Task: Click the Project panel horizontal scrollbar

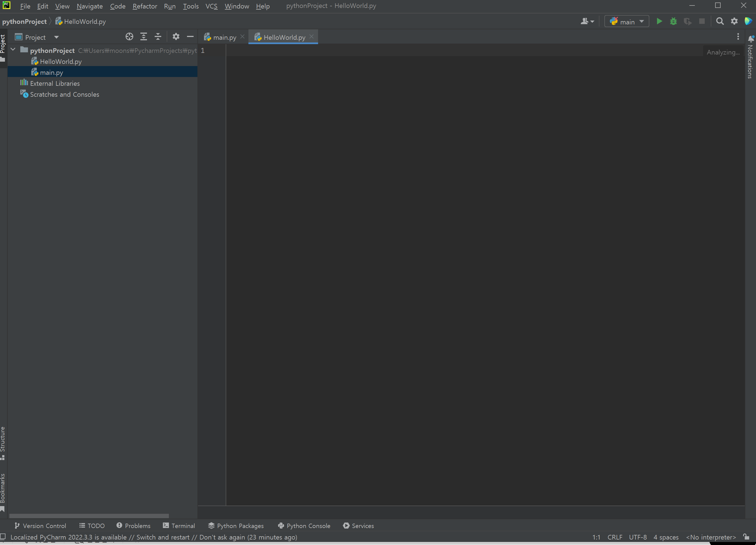Action: pyautogui.click(x=89, y=516)
